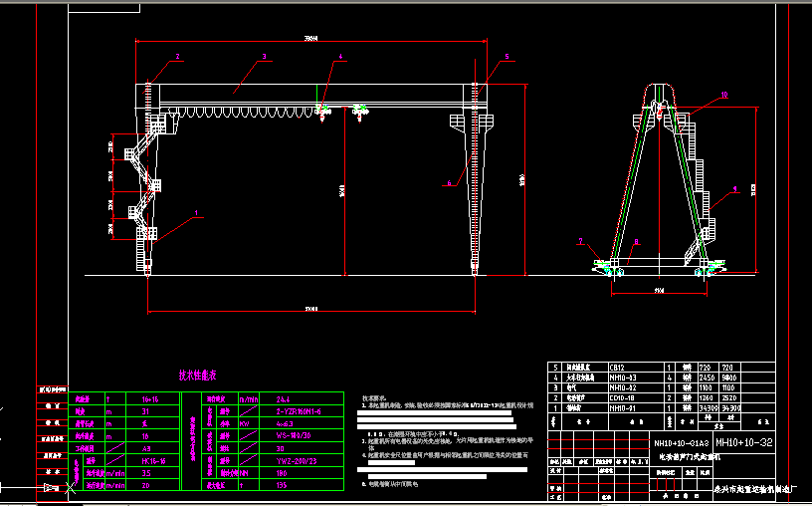This screenshot has width=812, height=506.
Task: Click the side view base width dimension
Action: 658,291
